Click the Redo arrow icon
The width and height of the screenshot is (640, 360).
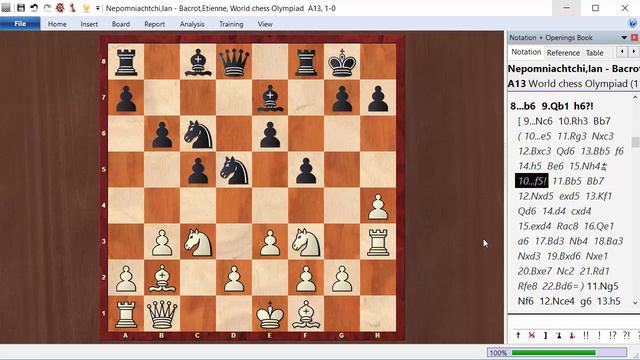tap(47, 8)
